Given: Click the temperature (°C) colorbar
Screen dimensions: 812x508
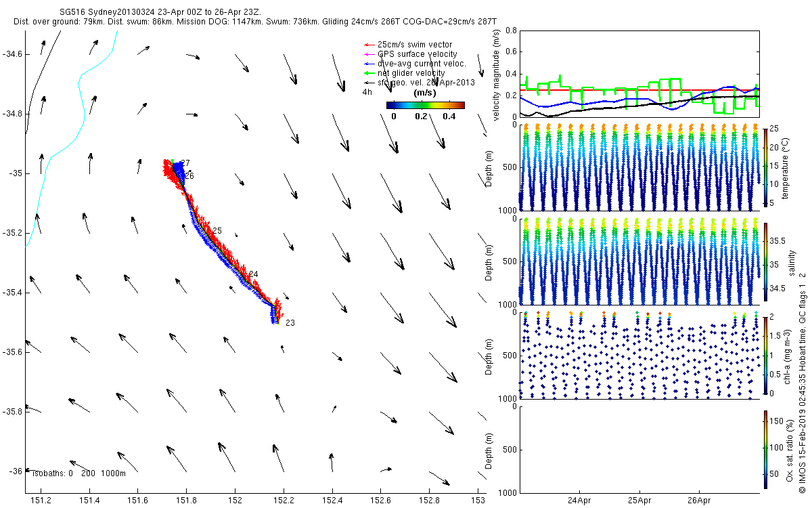Looking at the screenshot, I should pyautogui.click(x=765, y=167).
